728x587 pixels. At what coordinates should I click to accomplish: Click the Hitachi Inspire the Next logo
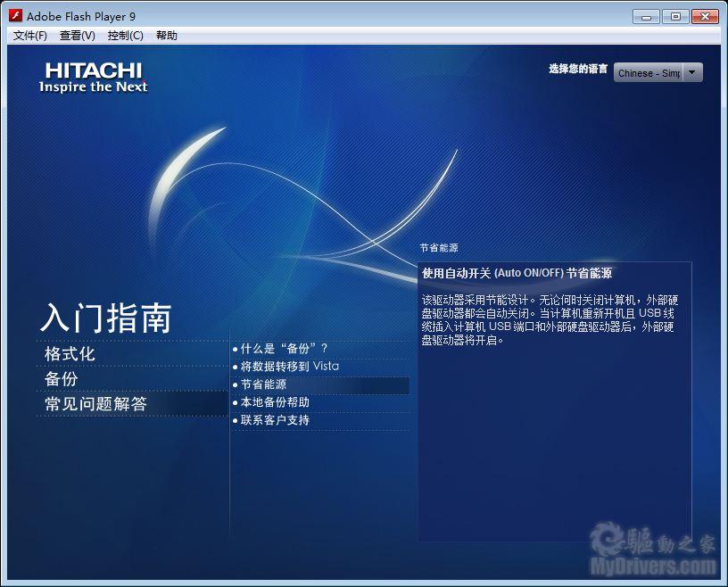click(93, 78)
